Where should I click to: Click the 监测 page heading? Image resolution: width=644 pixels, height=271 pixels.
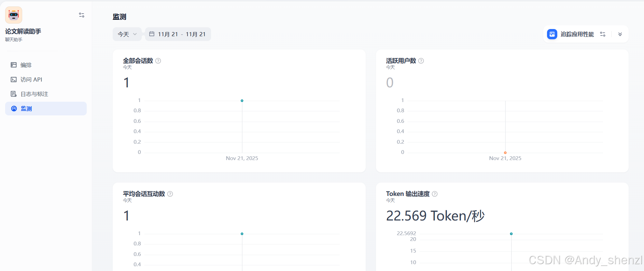(120, 17)
